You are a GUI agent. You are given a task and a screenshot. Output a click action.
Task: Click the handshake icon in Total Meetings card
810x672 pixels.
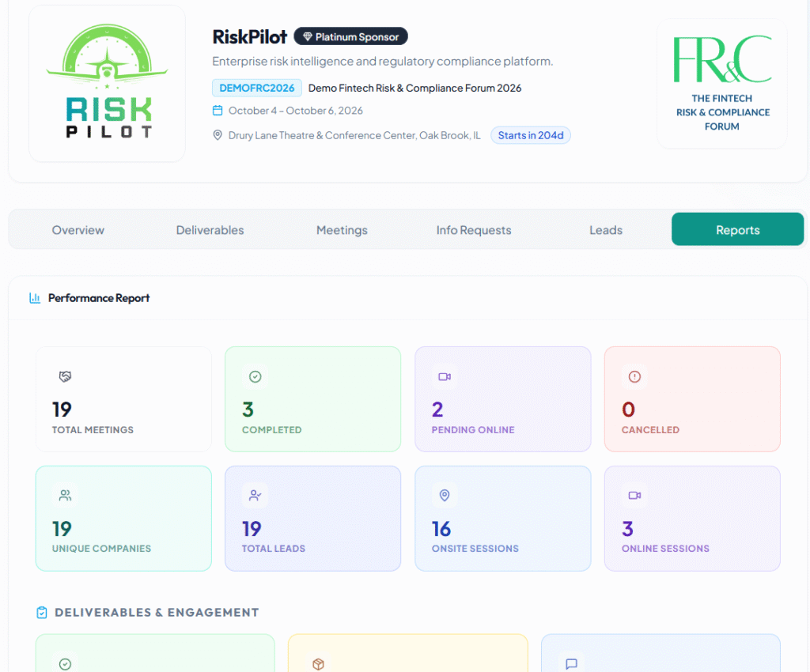[65, 377]
